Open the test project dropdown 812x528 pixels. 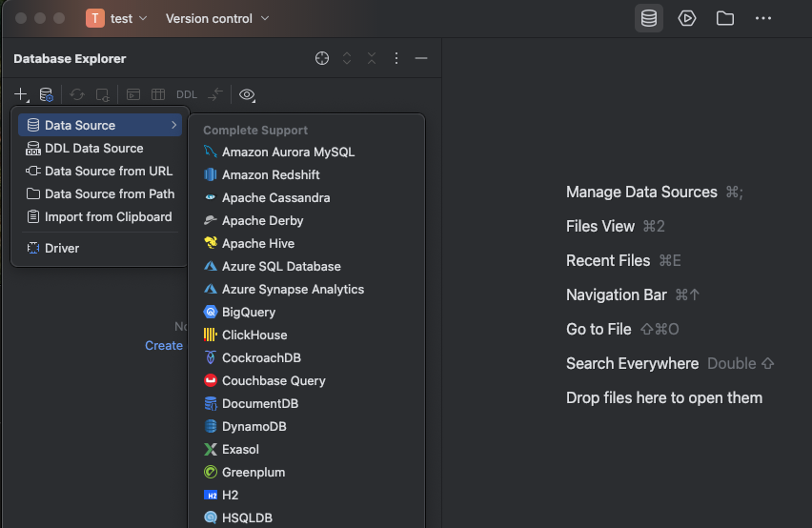pos(117,18)
